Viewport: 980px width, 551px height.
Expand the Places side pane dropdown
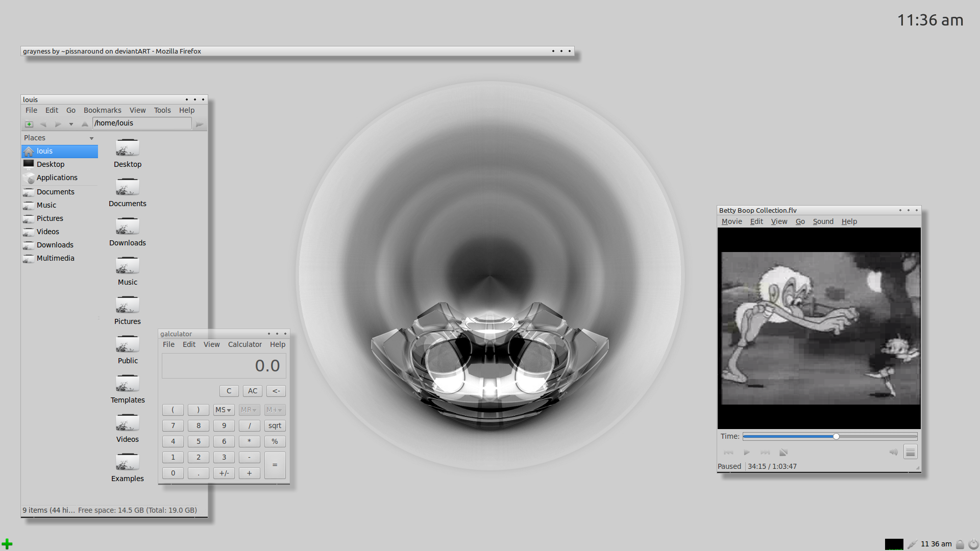click(92, 138)
